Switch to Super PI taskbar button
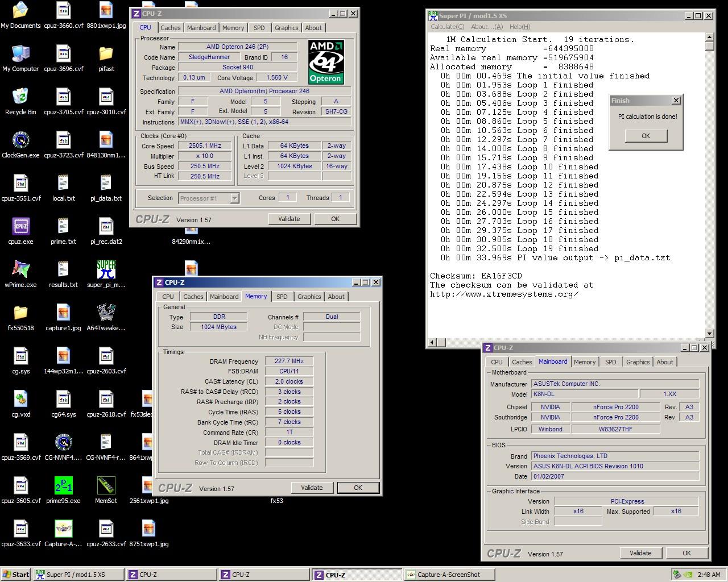This screenshot has width=728, height=582. (x=78, y=575)
